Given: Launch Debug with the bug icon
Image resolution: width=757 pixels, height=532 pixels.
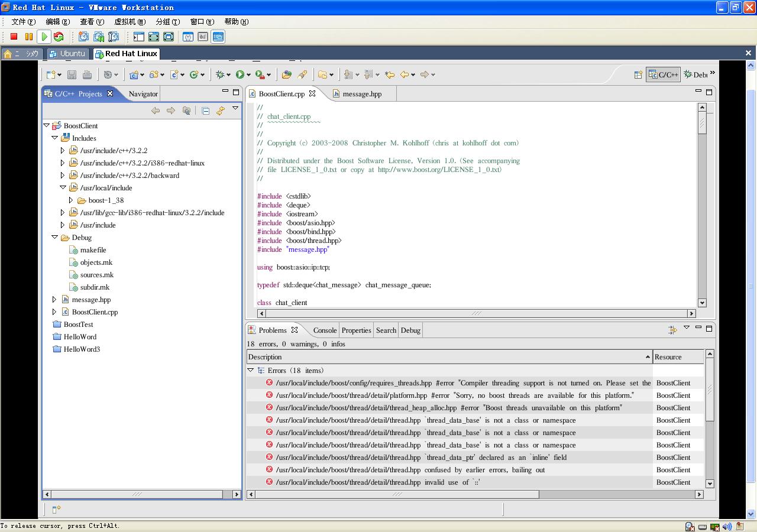Looking at the screenshot, I should (x=220, y=74).
